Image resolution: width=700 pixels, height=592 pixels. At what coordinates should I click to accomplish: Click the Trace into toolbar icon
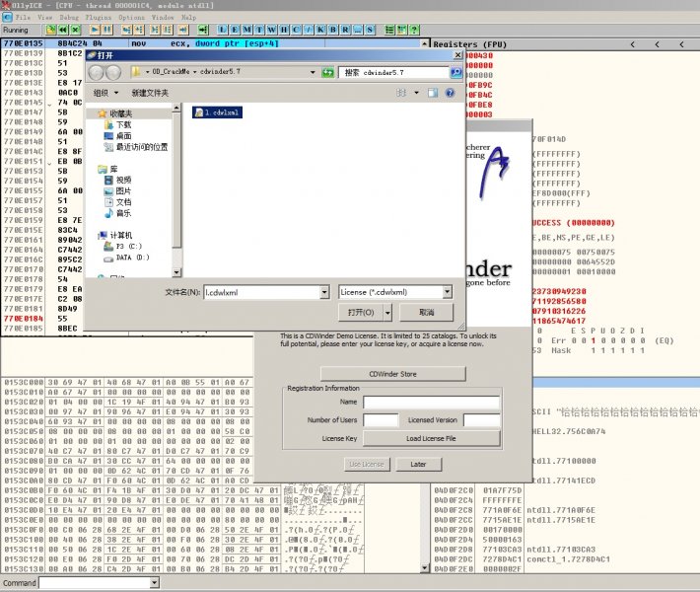(155, 30)
